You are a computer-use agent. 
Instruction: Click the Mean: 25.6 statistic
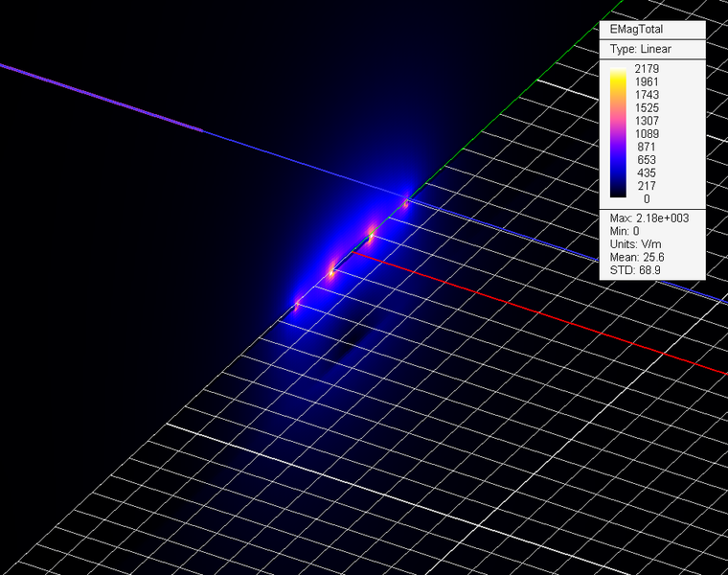coord(637,257)
